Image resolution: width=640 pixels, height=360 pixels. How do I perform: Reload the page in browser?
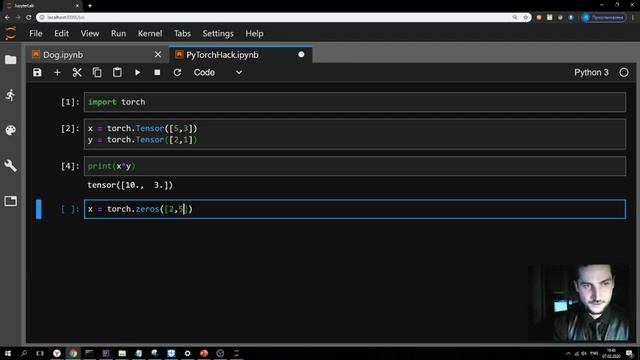(x=29, y=17)
